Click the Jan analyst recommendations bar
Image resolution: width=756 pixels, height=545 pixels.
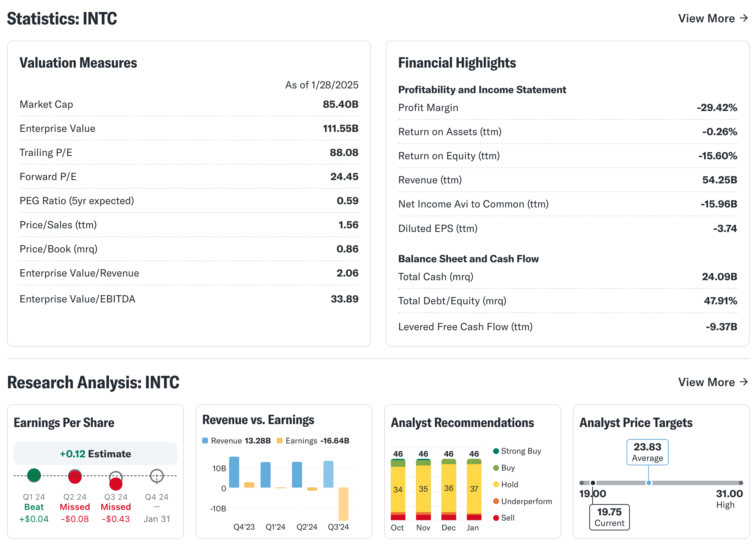[474, 489]
